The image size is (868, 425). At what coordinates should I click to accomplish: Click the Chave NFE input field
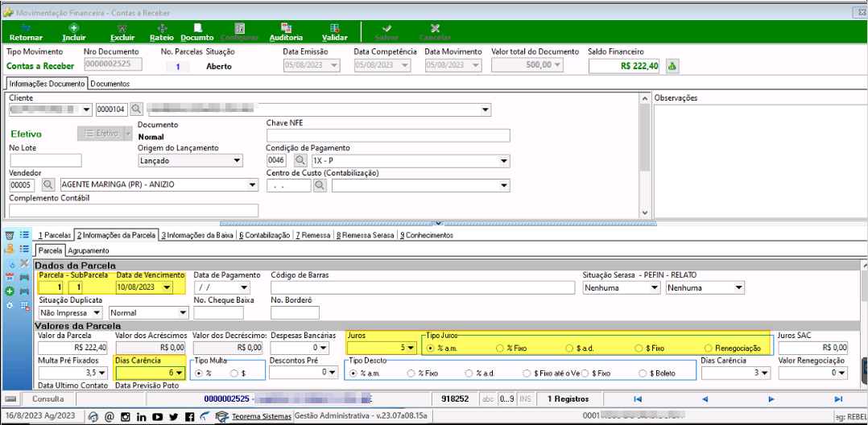click(388, 135)
